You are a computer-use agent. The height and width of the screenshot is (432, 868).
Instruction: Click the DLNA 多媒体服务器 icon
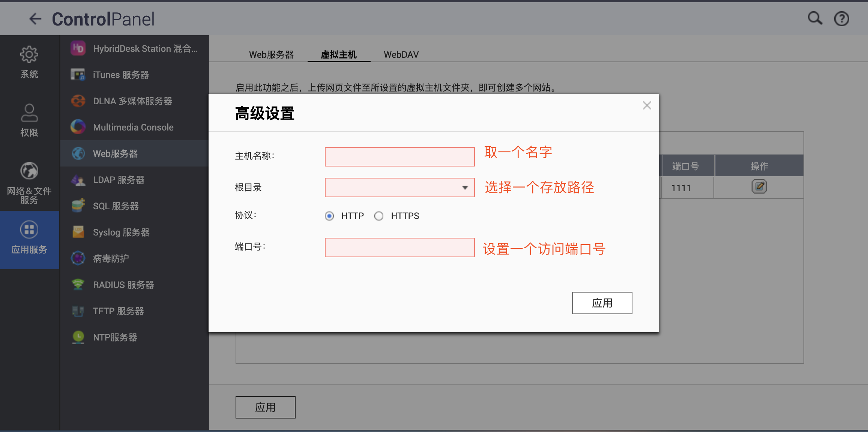pyautogui.click(x=78, y=101)
